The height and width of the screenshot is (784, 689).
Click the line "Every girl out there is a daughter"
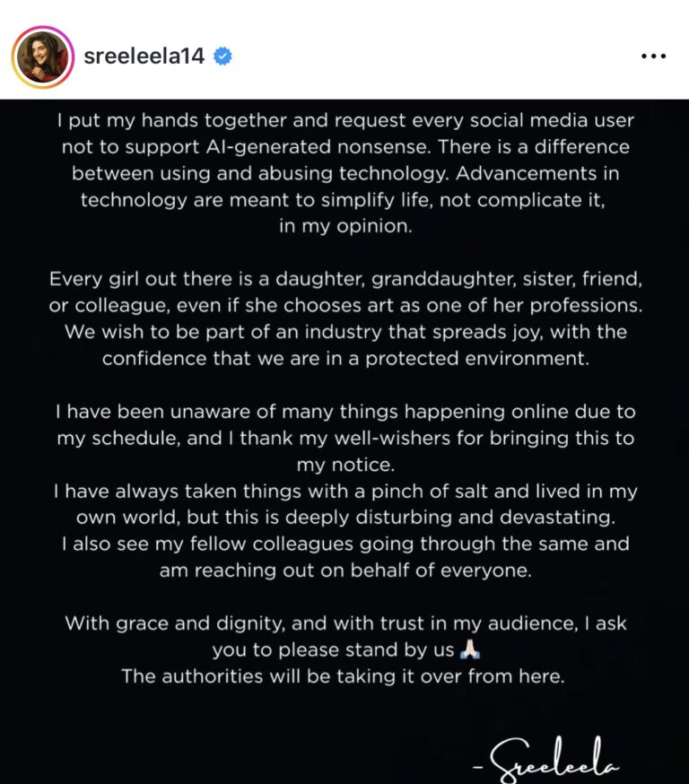[x=345, y=280]
